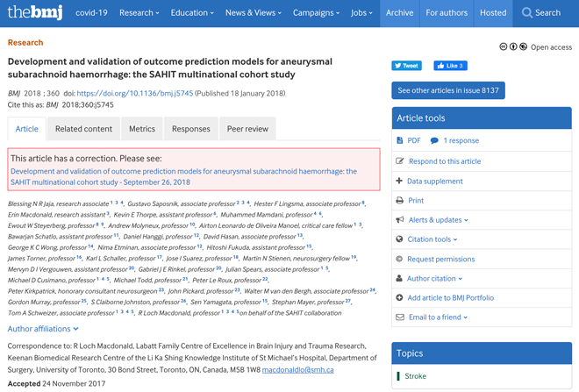
Task: Open the Peer review tab
Action: click(247, 129)
